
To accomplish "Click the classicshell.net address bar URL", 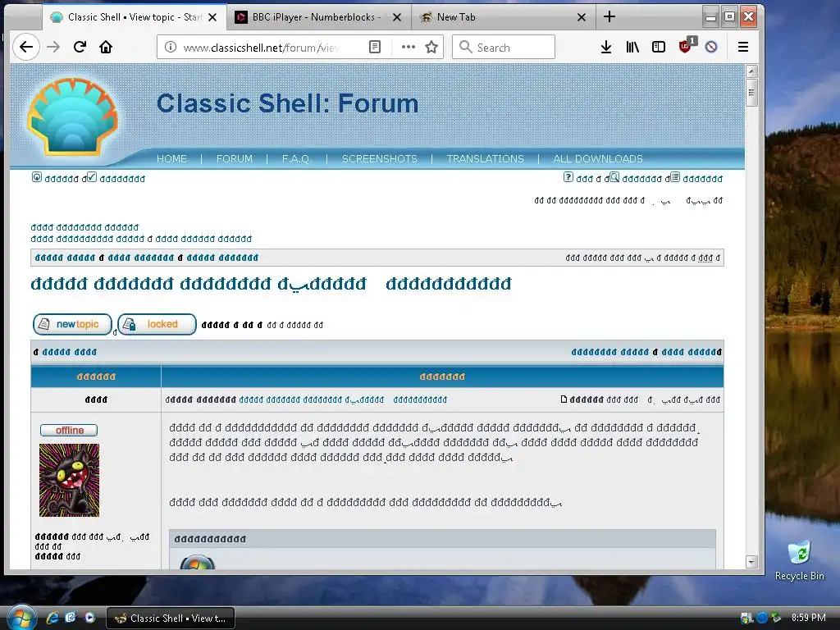I will point(262,47).
